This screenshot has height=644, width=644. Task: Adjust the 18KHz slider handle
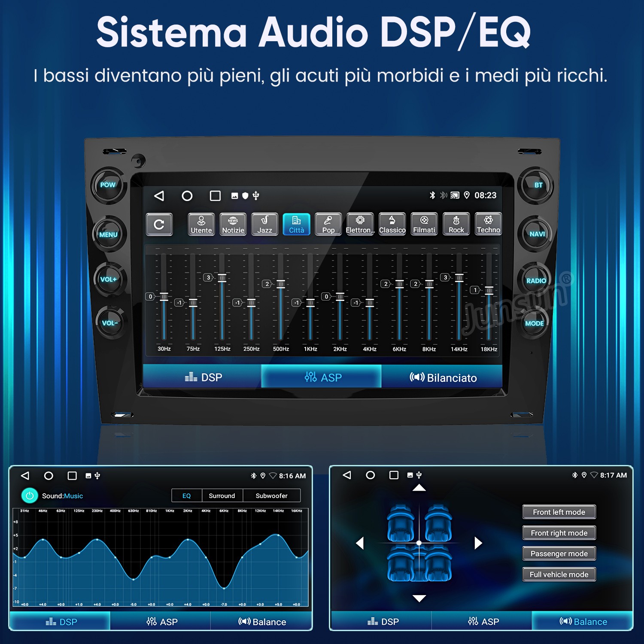(x=489, y=290)
